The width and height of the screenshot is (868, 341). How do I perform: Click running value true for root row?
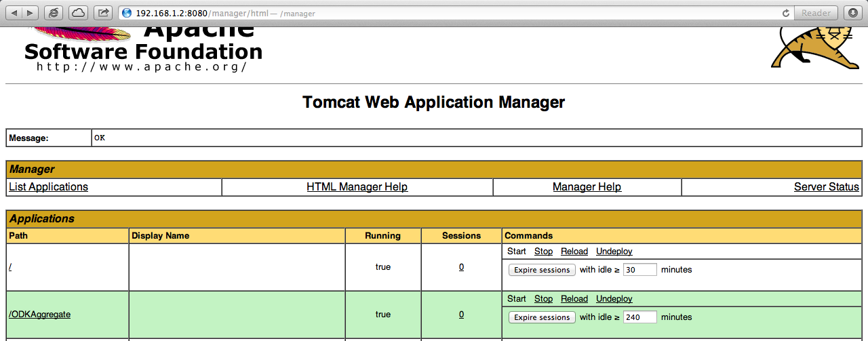(383, 266)
